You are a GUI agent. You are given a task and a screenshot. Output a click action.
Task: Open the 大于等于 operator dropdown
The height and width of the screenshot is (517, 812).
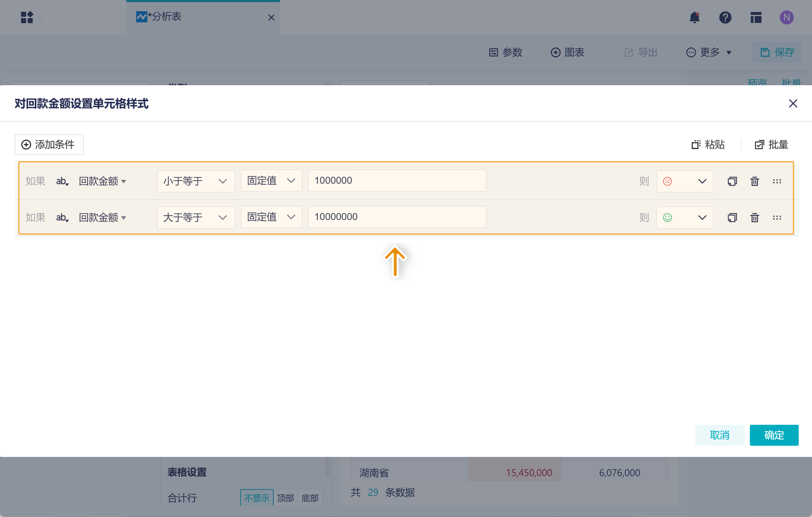pos(196,218)
